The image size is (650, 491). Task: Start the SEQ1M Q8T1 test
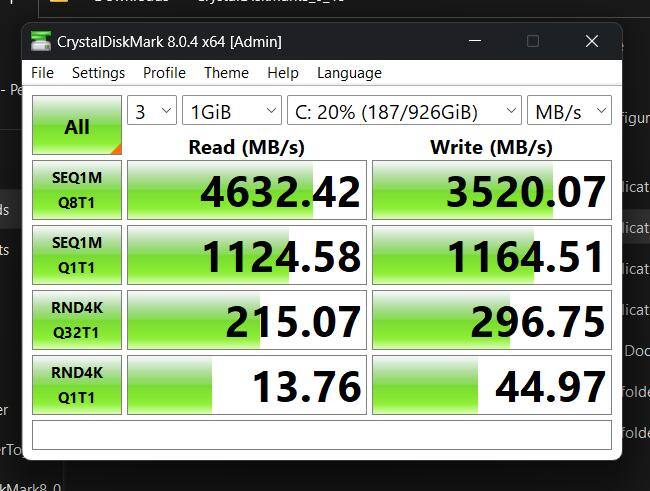(x=77, y=190)
